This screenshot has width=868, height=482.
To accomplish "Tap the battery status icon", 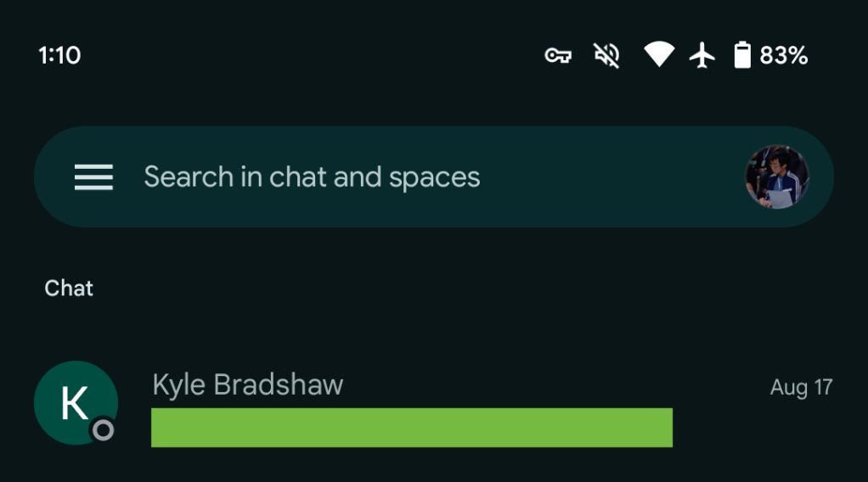I will coord(742,56).
